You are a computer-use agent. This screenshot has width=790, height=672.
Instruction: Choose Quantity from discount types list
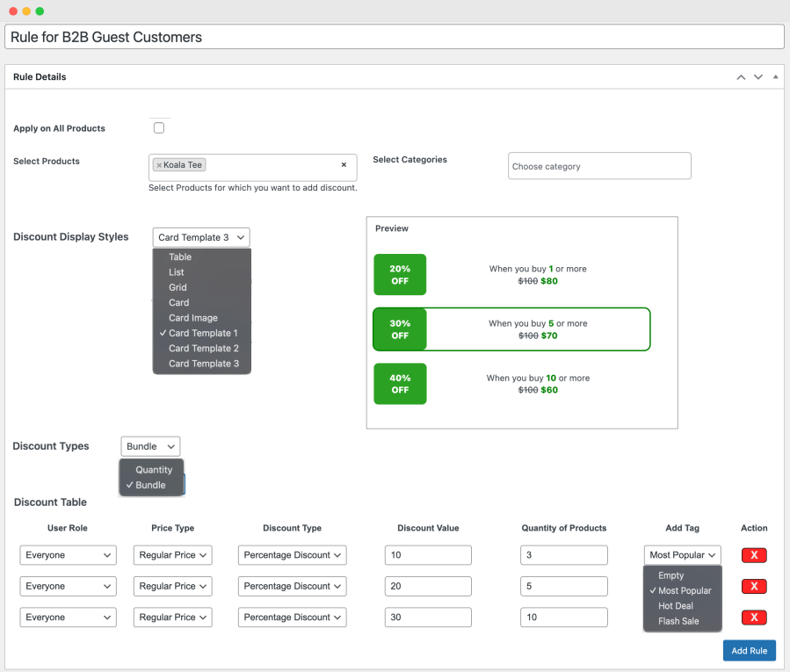(x=154, y=470)
